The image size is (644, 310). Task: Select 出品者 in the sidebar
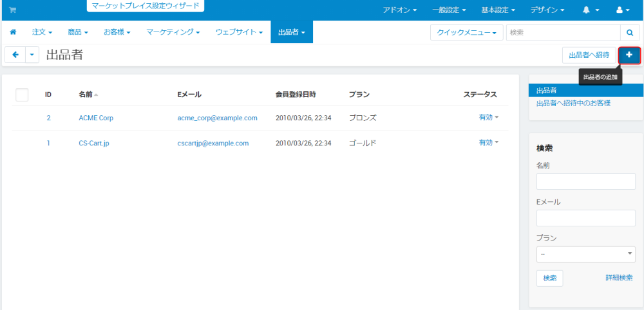coord(586,91)
